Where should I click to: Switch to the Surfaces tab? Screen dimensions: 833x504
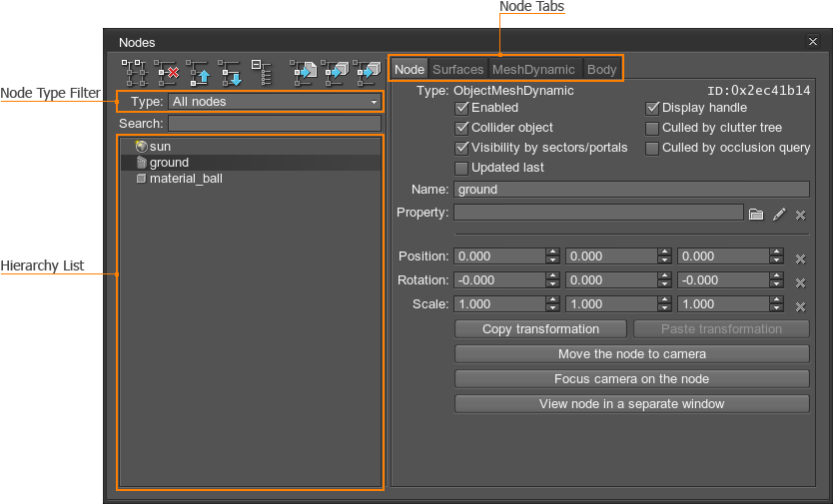point(457,69)
